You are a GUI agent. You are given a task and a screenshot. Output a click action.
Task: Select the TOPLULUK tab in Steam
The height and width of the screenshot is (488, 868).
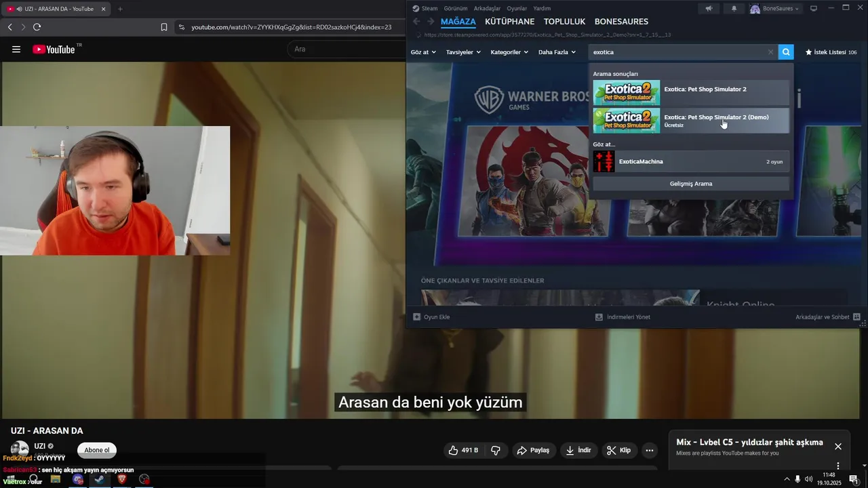[x=564, y=22]
